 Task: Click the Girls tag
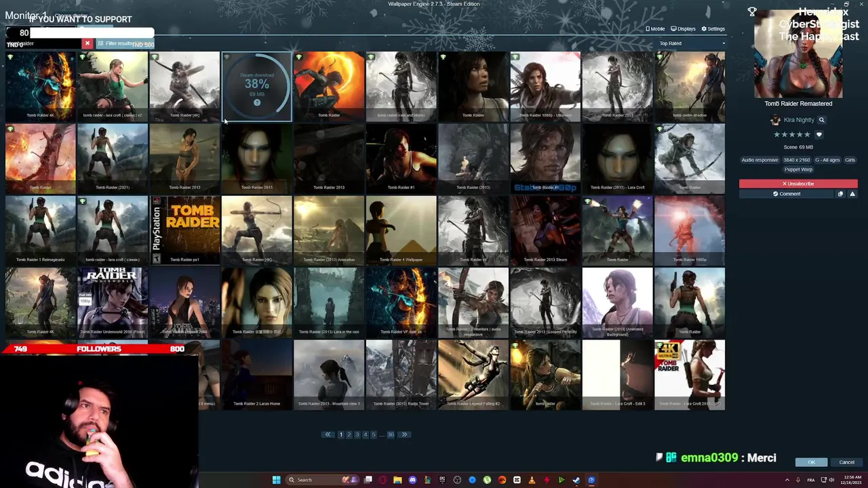coord(850,160)
